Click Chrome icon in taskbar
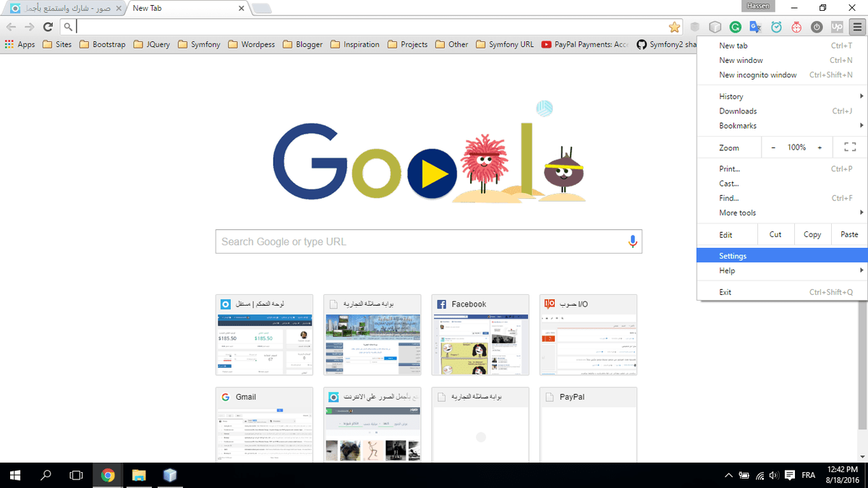Screen dimensions: 868x488 [108, 475]
